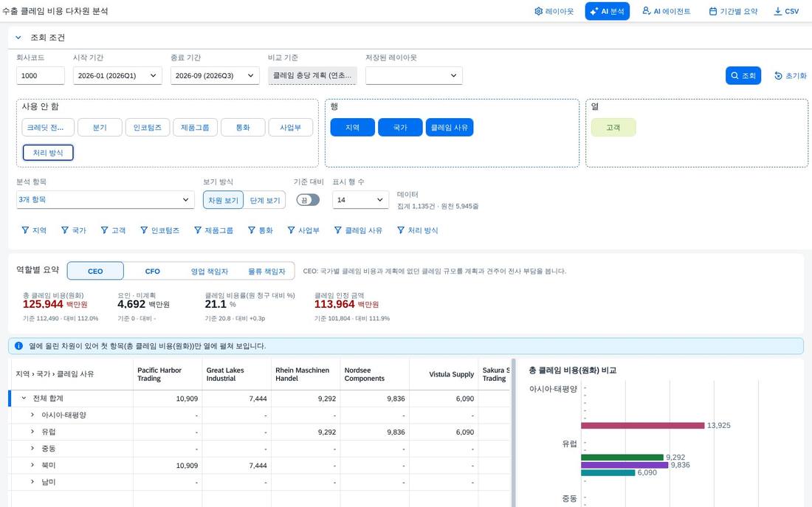Collapse the 조회 조건 section
This screenshot has height=507, width=812.
point(18,38)
